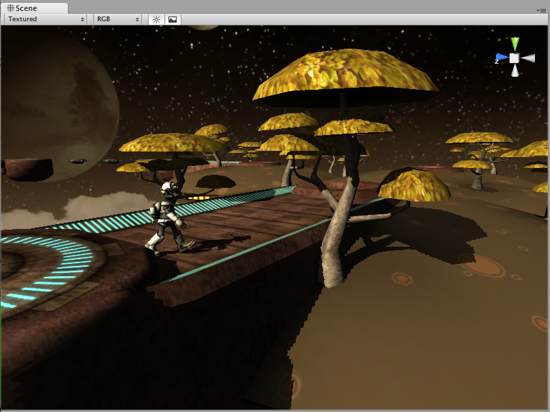Click the gray right-side gizmo cone
This screenshot has height=412, width=550.
click(x=528, y=58)
